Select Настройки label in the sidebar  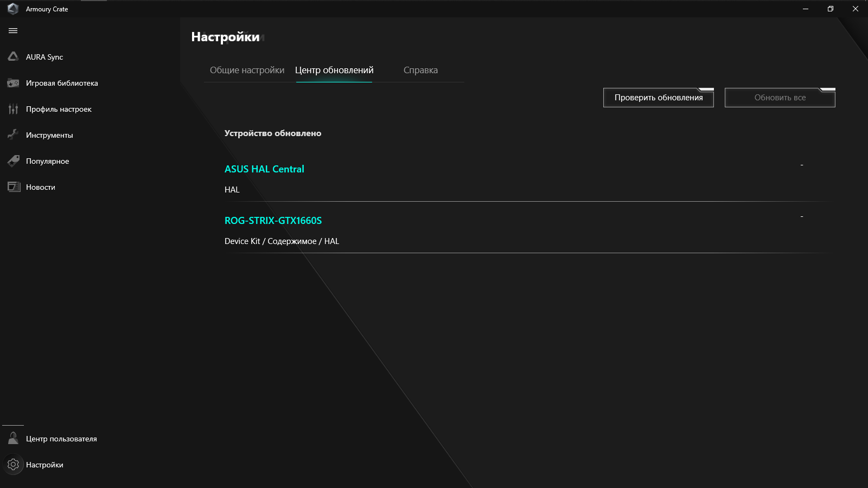click(44, 465)
